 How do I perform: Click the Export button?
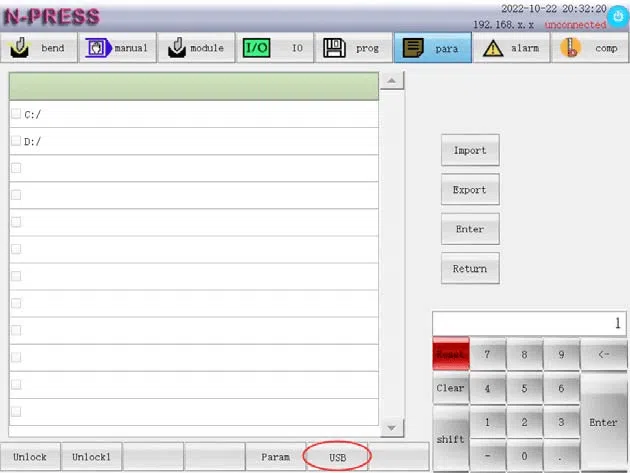coord(470,190)
